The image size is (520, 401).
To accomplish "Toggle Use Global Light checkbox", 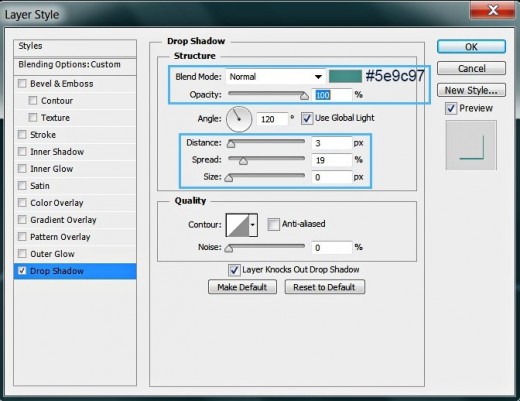I will click(x=307, y=118).
